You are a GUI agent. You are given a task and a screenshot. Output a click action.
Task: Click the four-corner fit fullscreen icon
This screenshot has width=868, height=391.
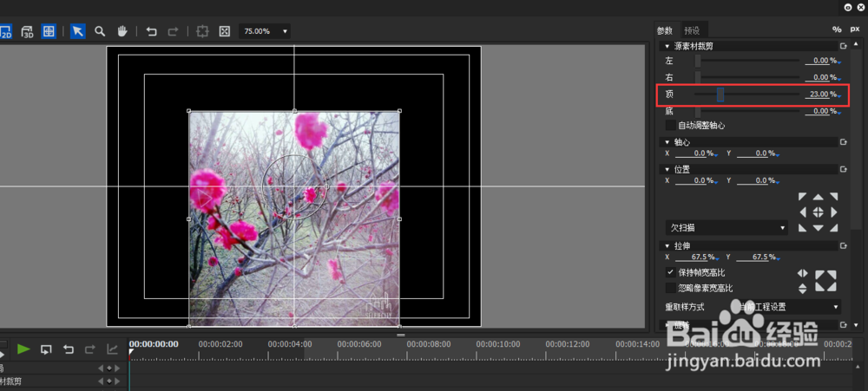pos(826,280)
